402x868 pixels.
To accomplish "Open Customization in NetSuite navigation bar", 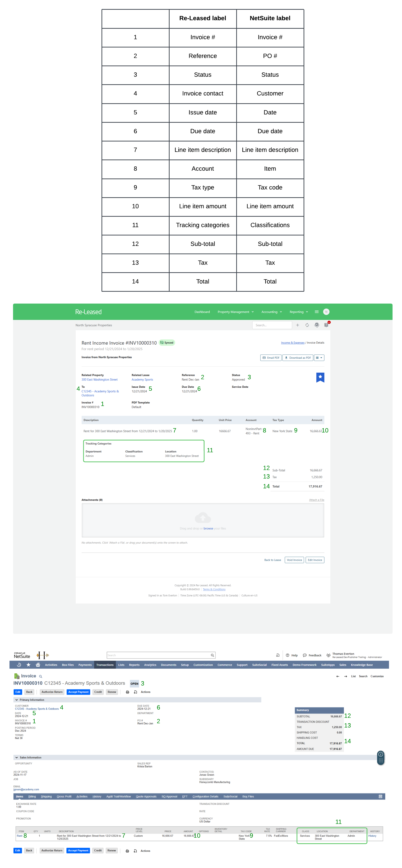I will 203,665.
